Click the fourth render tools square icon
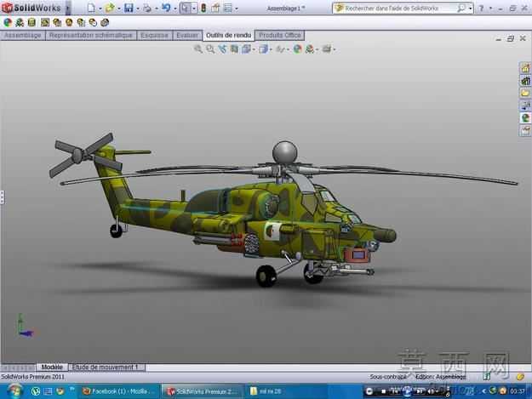 (x=45, y=23)
